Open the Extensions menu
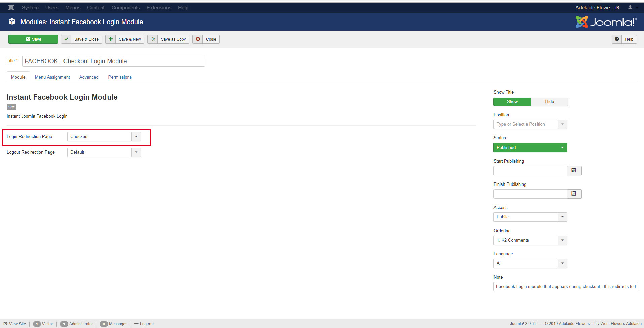 (x=159, y=7)
